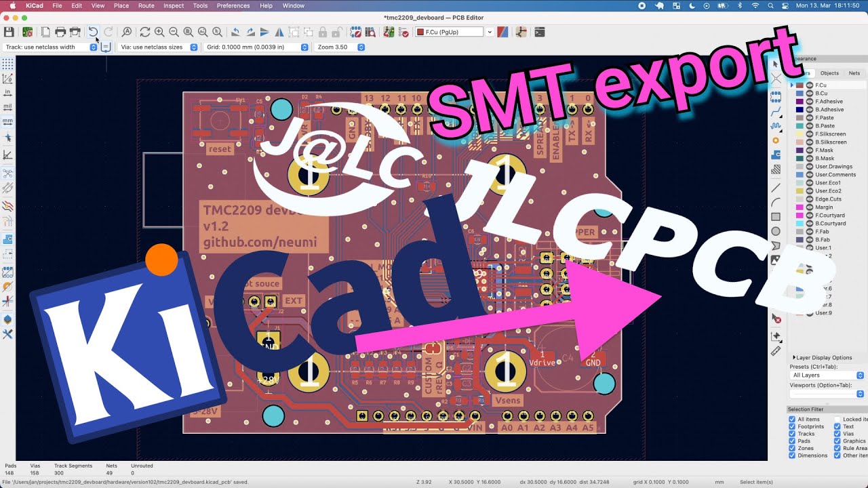
Task: Open macOS Spotlight search
Action: click(770, 5)
